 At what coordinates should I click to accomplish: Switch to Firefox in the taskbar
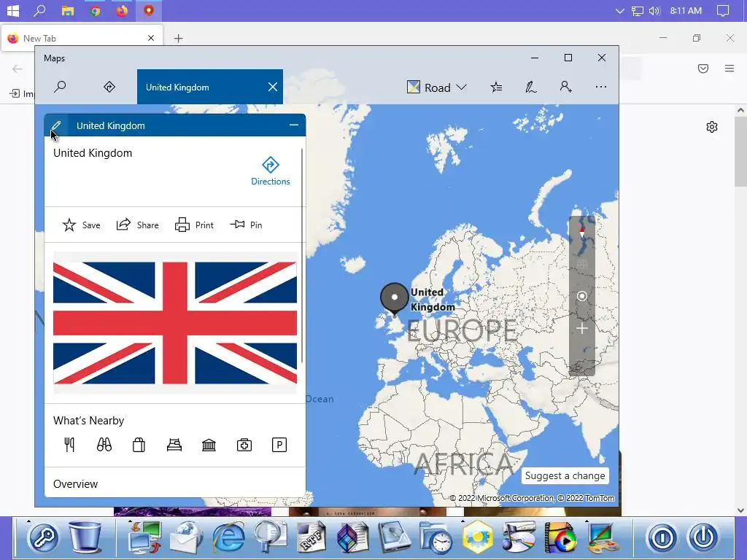click(122, 10)
